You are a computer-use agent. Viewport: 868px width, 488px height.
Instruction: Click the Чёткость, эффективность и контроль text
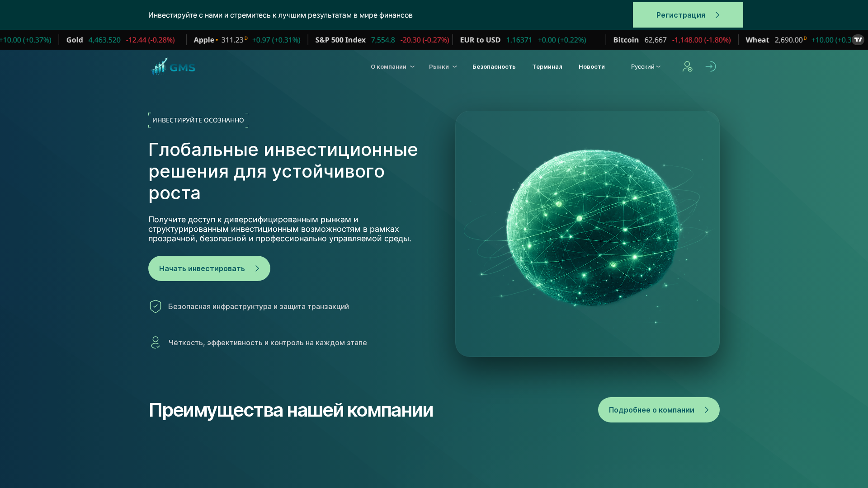268,343
